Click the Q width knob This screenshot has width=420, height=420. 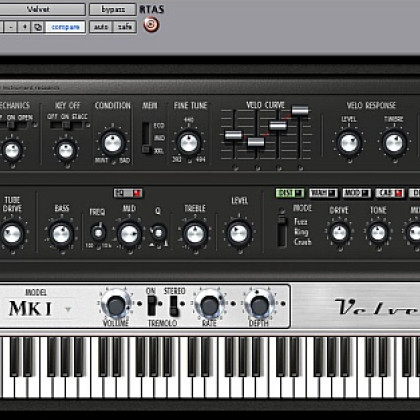point(158,232)
